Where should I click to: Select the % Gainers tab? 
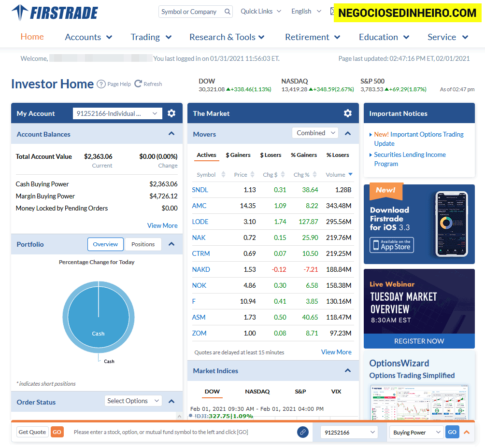(304, 155)
